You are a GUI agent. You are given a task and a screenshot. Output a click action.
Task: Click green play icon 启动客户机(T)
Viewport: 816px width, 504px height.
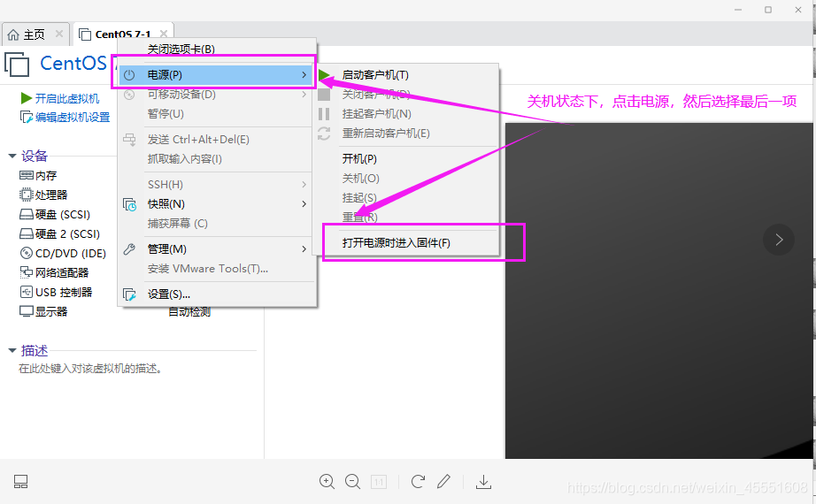click(x=324, y=75)
